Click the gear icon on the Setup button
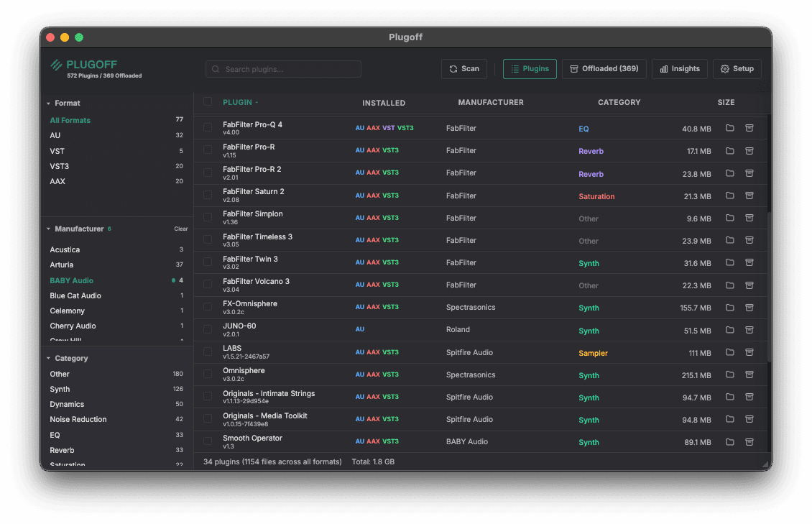812x524 pixels. click(725, 69)
